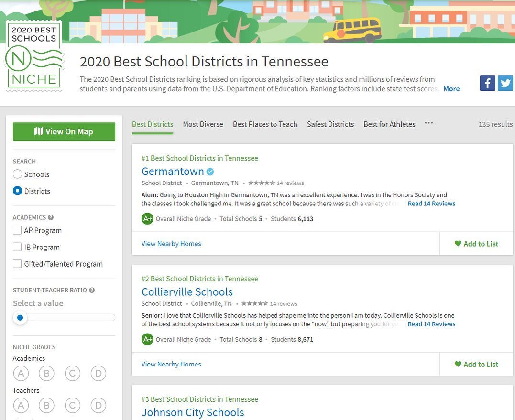
Task: Read 14 Reviews for Germantown
Action: tap(432, 204)
